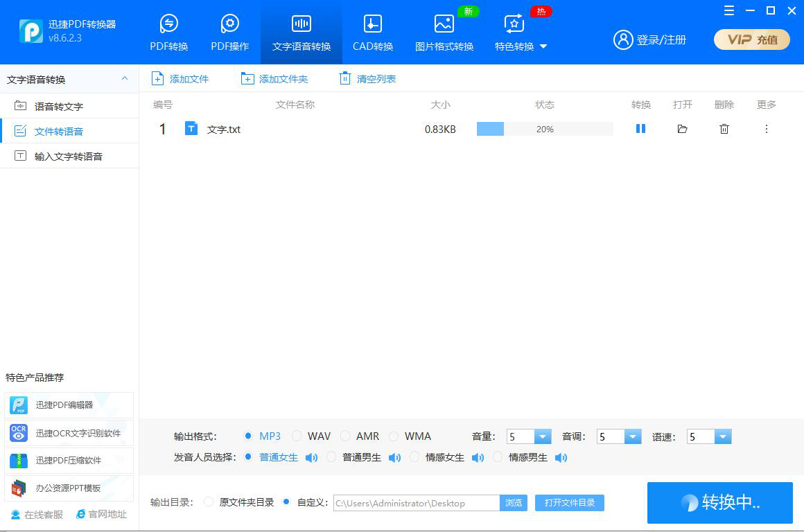
Task: Open 迅捷OCR文字识别软件 recommended product
Action: click(69, 433)
